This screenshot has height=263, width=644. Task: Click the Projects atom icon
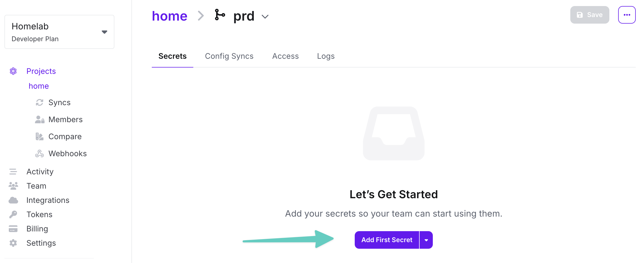point(13,71)
